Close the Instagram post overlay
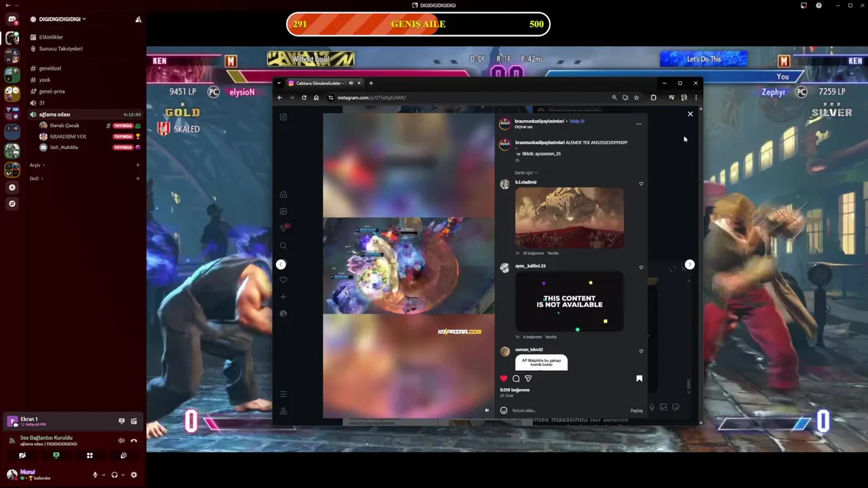Viewport: 868px width, 488px height. [690, 114]
